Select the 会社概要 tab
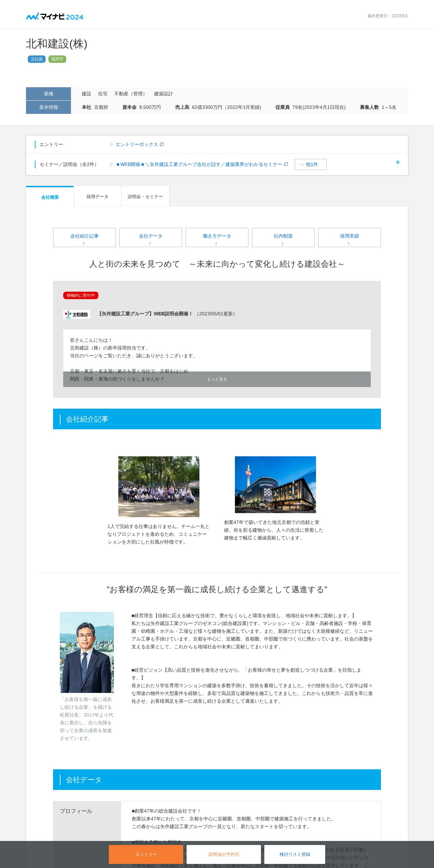This screenshot has height=868, width=434. click(x=50, y=197)
